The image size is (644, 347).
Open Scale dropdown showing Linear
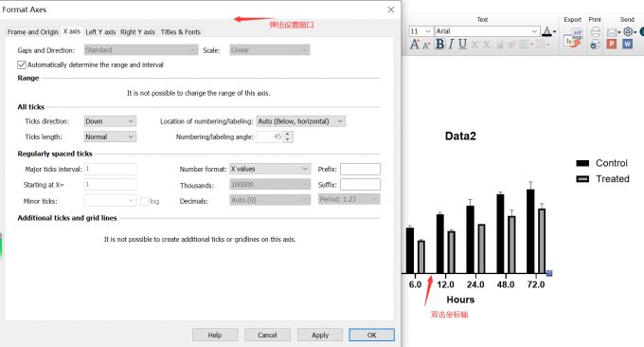(x=269, y=50)
